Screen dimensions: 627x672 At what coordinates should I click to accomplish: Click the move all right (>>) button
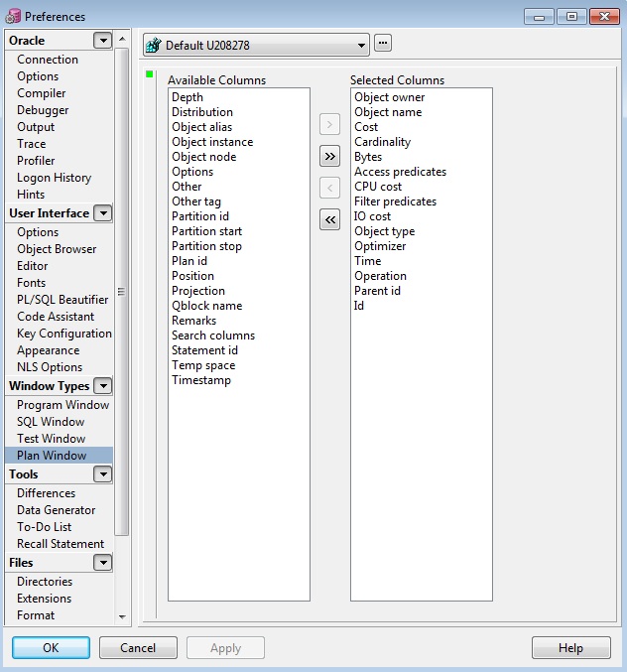[329, 156]
